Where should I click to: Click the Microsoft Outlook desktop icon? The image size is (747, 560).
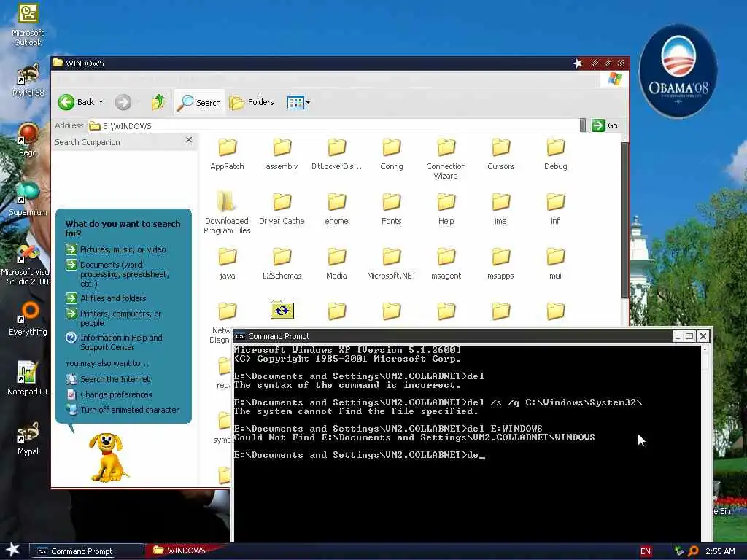point(28,25)
